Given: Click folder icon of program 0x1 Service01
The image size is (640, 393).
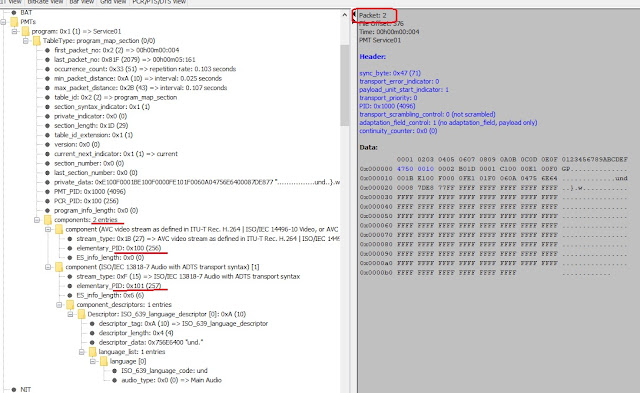Looking at the screenshot, I should (x=25, y=31).
